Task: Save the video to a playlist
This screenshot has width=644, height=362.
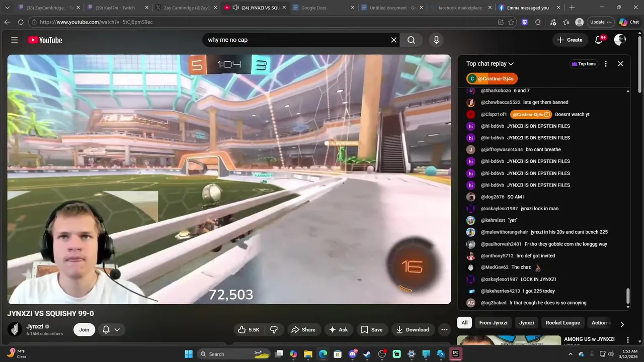Action: (372, 330)
